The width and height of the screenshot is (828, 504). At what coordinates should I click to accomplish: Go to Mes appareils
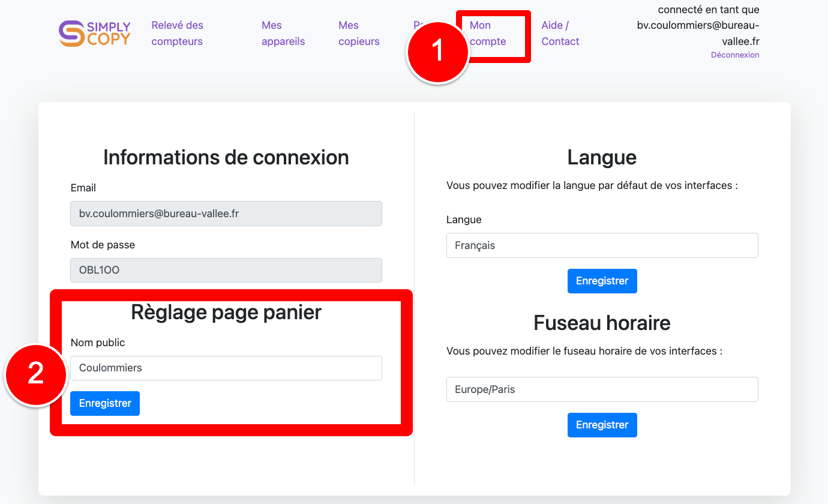[283, 34]
